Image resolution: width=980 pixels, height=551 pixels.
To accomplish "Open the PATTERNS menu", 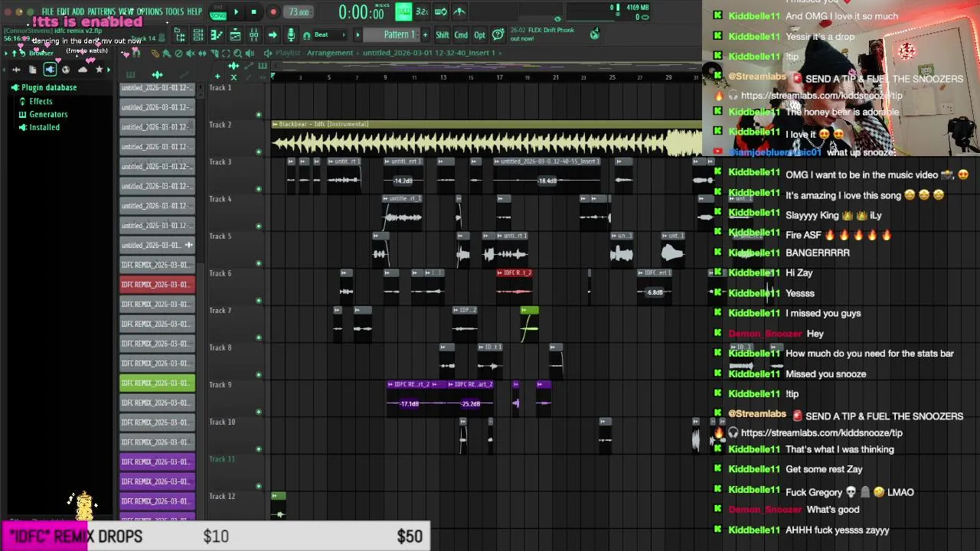I will 101,11.
